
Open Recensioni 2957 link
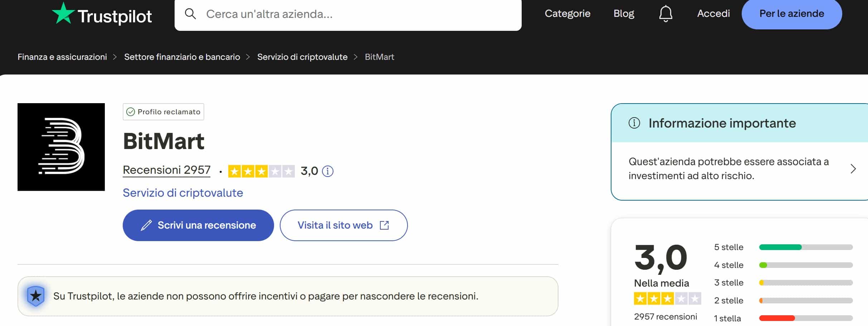point(166,170)
